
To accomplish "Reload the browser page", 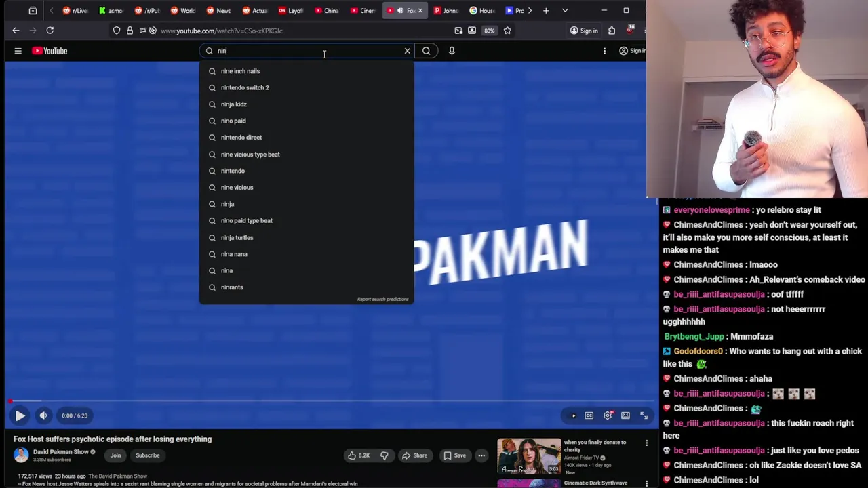I will (x=50, y=30).
